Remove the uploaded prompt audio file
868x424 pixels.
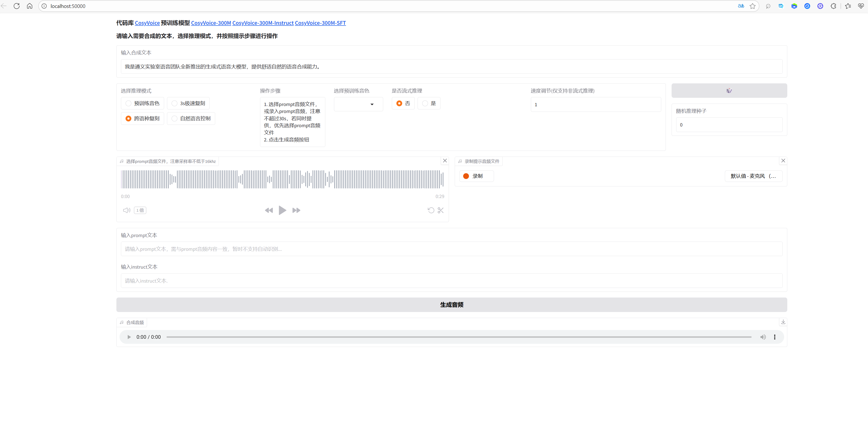(x=445, y=161)
